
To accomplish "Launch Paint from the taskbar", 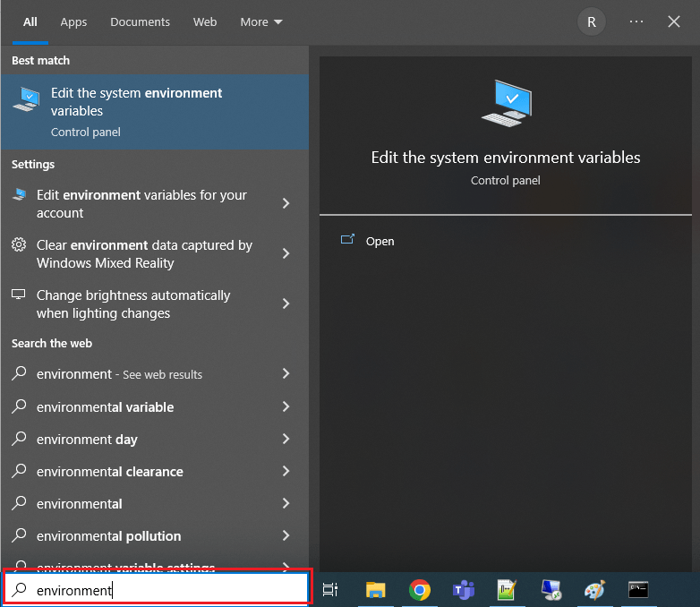I will click(x=594, y=590).
